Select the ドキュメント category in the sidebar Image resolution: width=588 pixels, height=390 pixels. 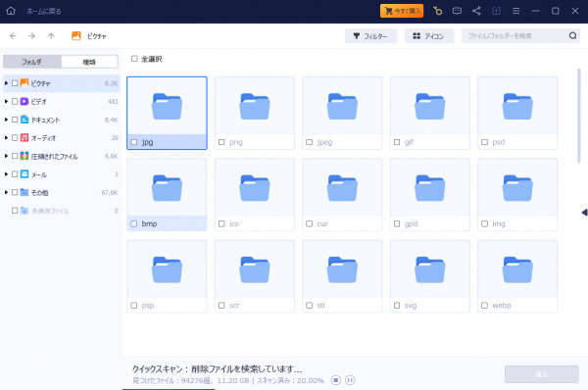(61, 120)
